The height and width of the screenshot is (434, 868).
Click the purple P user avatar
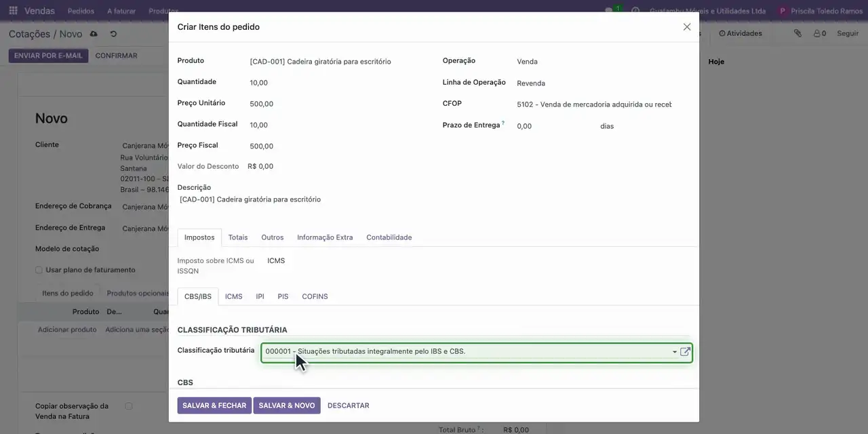pyautogui.click(x=783, y=11)
